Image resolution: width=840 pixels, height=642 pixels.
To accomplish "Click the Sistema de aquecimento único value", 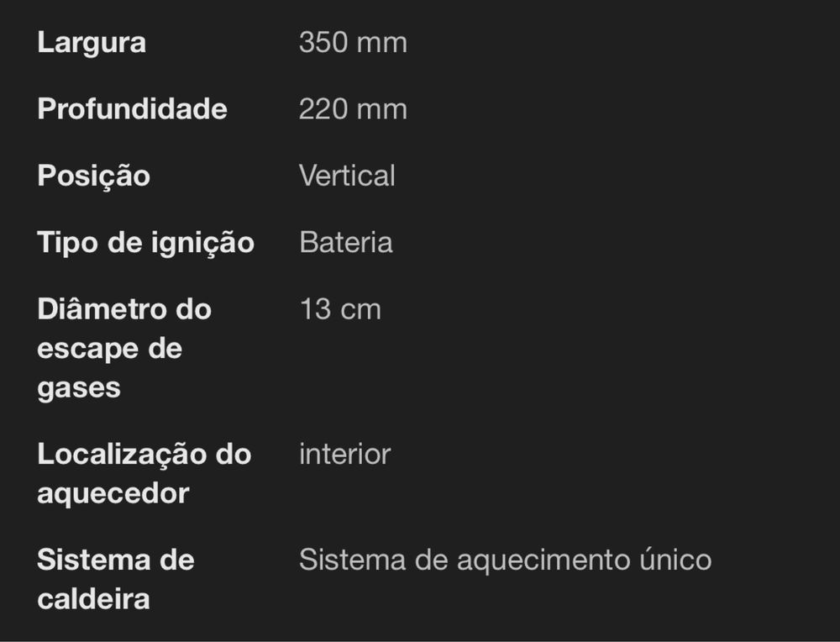I will 505,560.
